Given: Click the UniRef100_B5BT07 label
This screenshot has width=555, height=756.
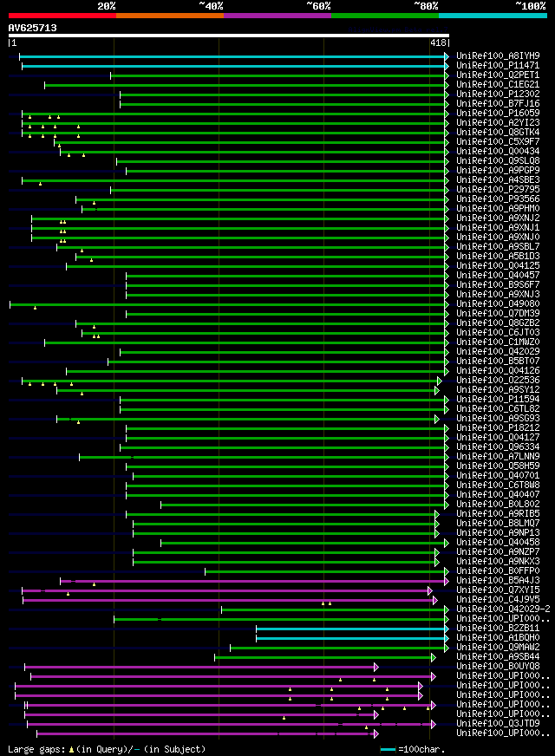Looking at the screenshot, I should pyautogui.click(x=498, y=362).
